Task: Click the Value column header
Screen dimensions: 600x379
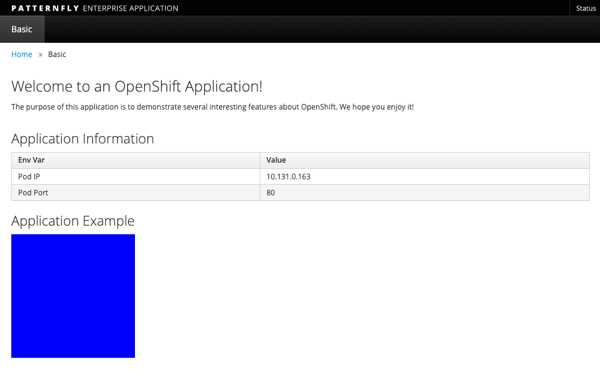Action: pos(425,160)
